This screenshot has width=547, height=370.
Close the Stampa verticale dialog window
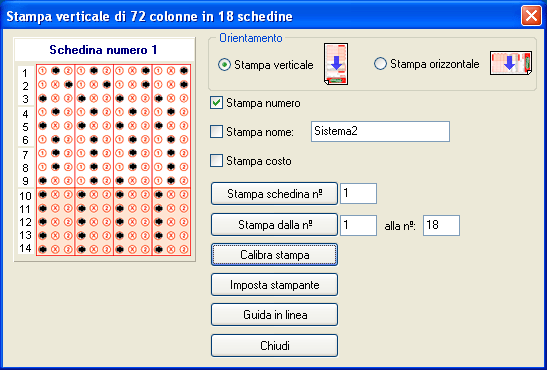pos(531,16)
